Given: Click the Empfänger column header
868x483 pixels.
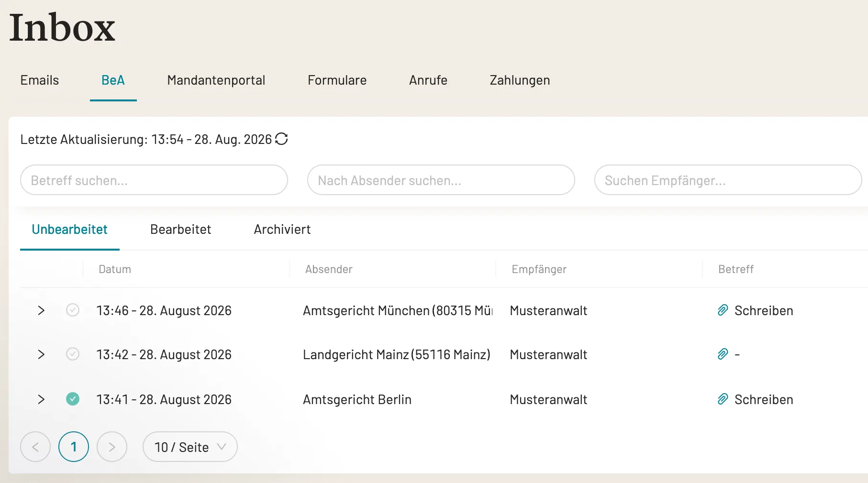Looking at the screenshot, I should (x=539, y=269).
